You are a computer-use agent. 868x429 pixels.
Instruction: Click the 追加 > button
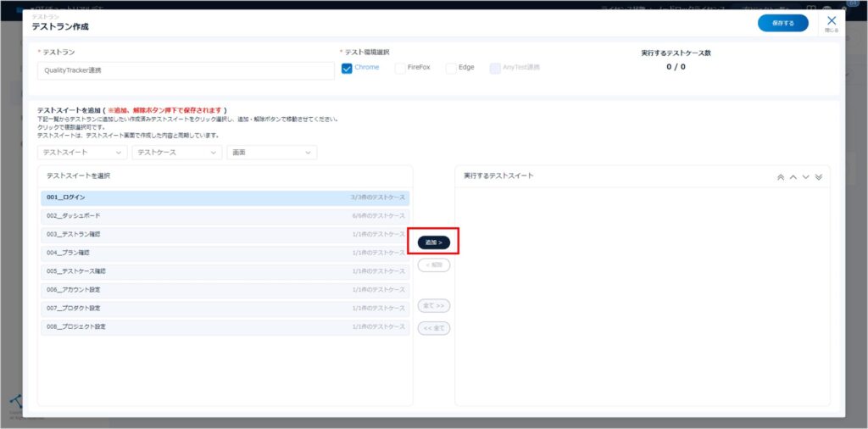tap(434, 242)
